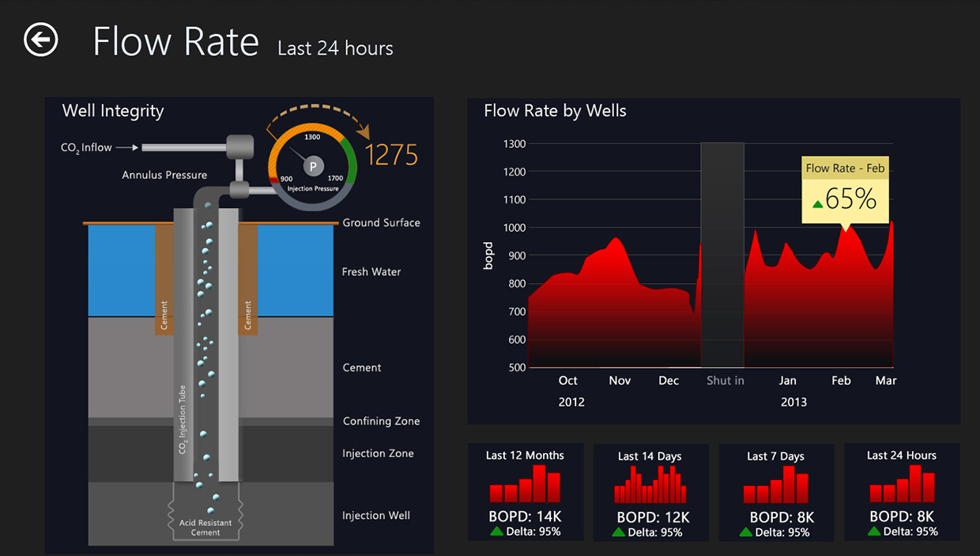This screenshot has height=556, width=980.
Task: Open the Last 24 Hours tile
Action: [901, 492]
